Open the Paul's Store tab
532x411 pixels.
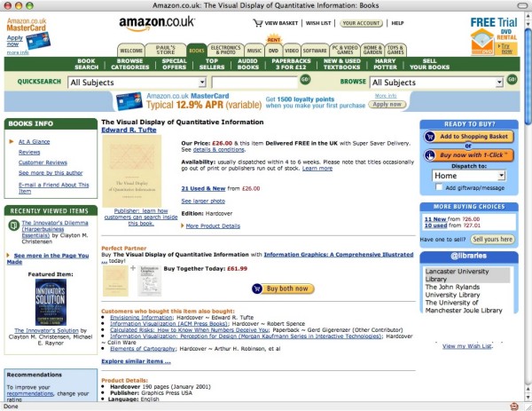pos(166,50)
